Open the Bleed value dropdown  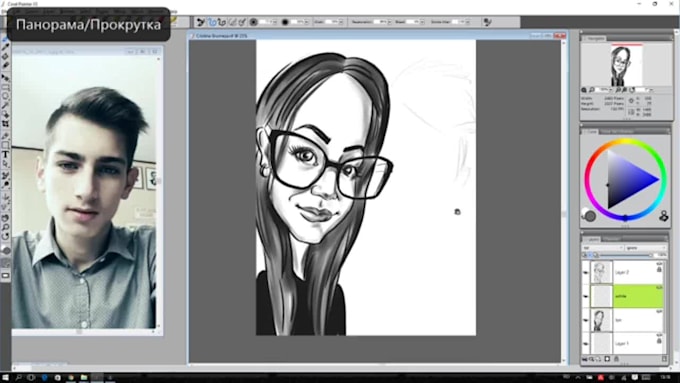coord(422,22)
